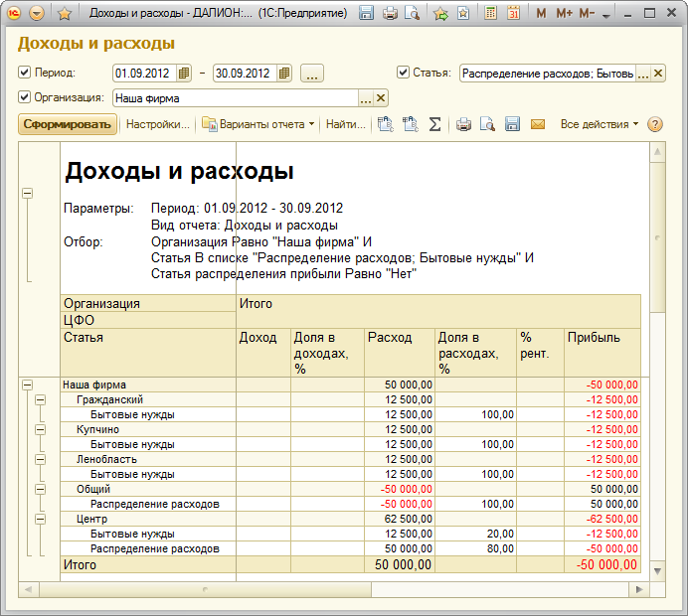The height and width of the screenshot is (616, 688).
Task: Collapse the Гражданский group
Action: point(41,399)
